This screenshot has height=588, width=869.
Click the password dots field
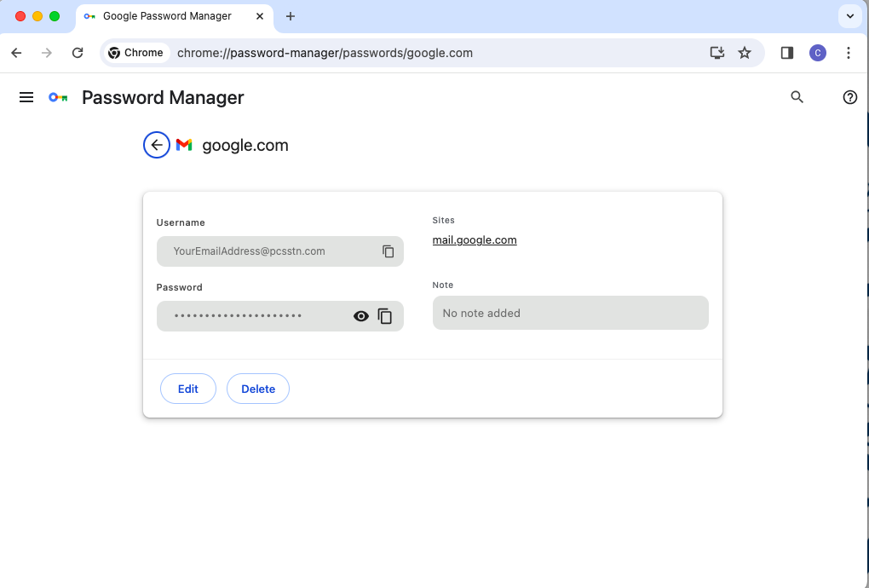(280, 316)
